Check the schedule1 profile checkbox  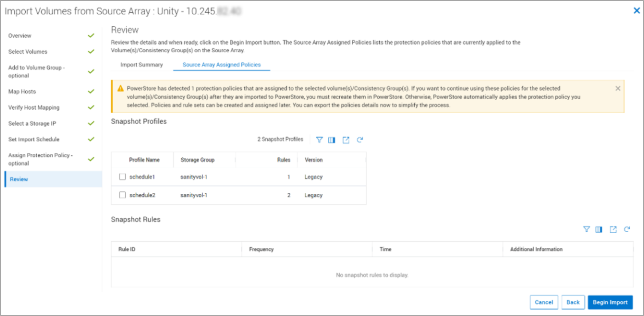pyautogui.click(x=122, y=177)
